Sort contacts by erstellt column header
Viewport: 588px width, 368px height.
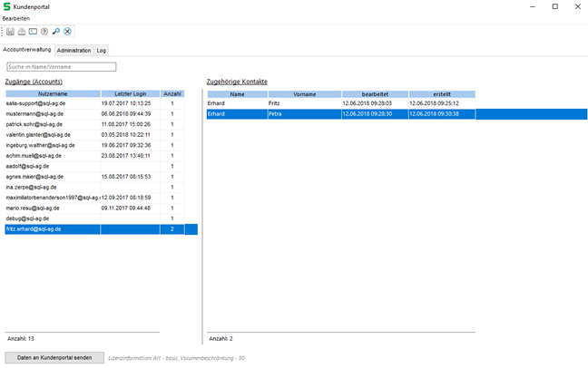click(x=441, y=93)
